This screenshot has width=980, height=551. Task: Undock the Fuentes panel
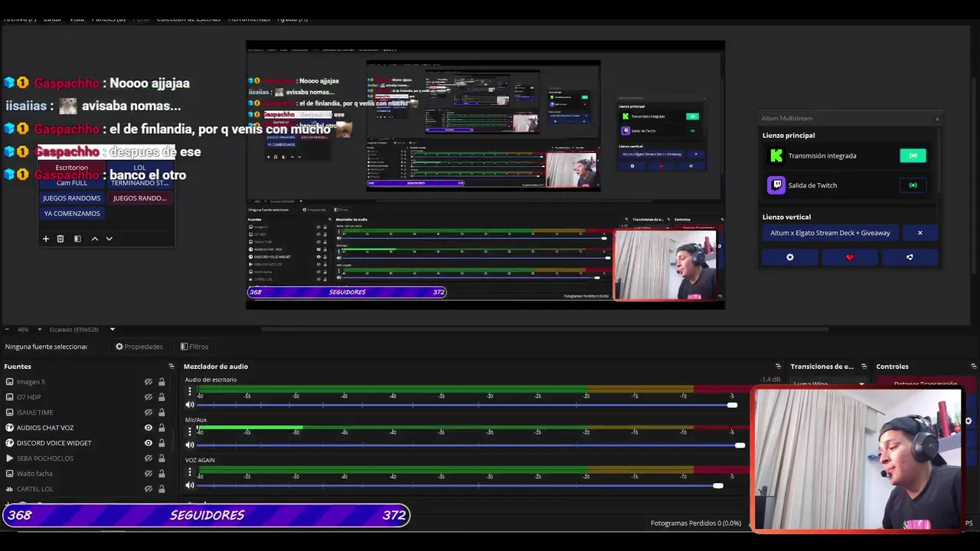(171, 367)
